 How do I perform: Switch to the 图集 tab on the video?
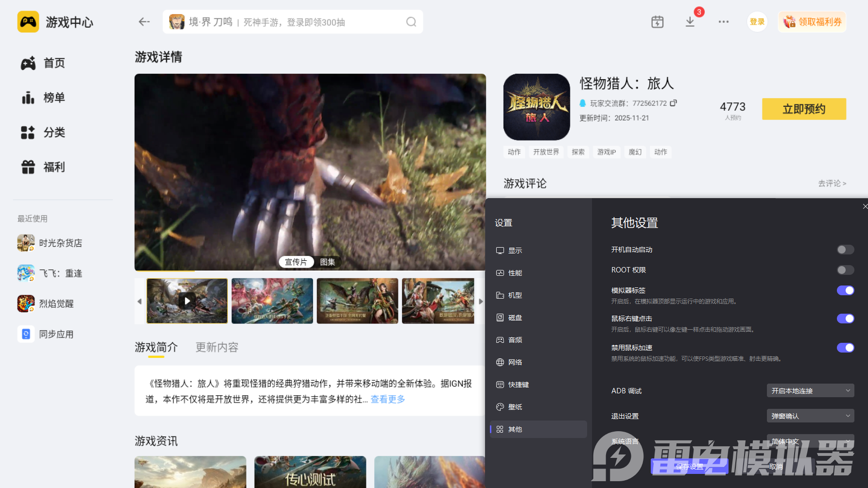point(329,262)
